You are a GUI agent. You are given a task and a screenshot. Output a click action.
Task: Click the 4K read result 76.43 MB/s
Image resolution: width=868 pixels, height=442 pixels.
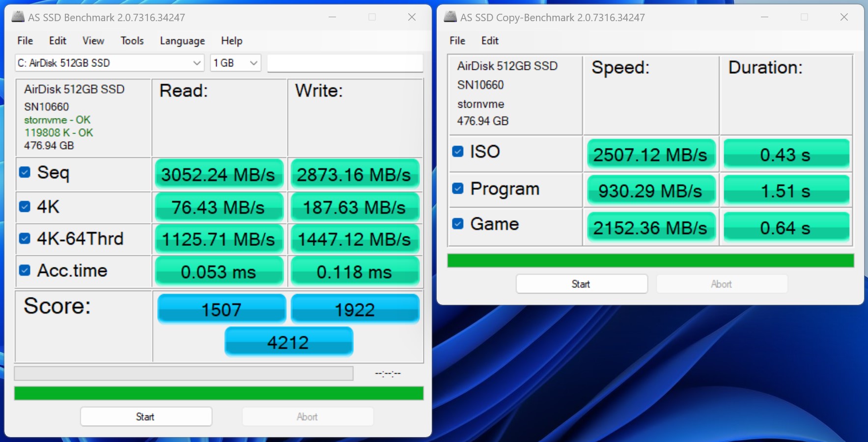pos(219,207)
